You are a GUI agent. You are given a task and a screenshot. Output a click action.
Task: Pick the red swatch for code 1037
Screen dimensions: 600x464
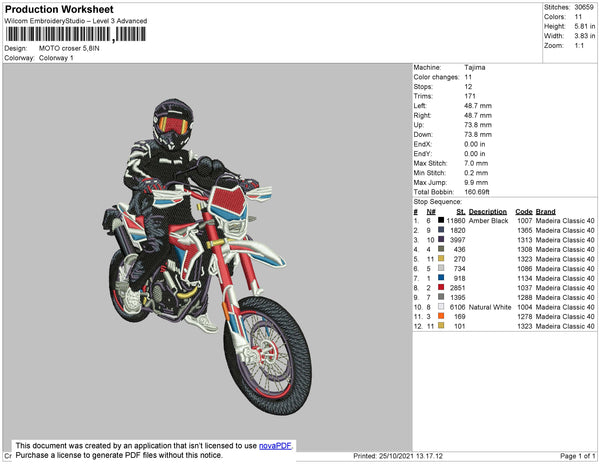click(x=441, y=287)
